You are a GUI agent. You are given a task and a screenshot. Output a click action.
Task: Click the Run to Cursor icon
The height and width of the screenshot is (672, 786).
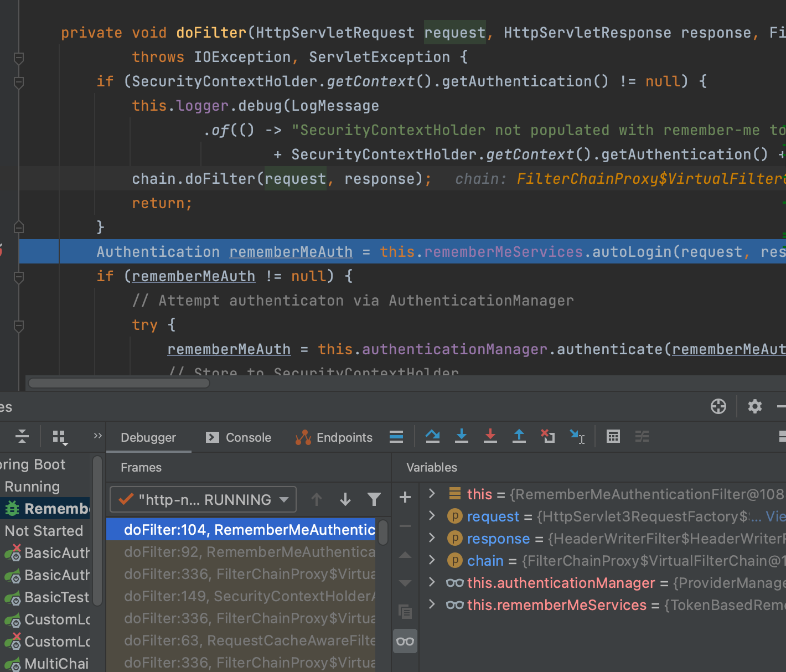tap(577, 437)
